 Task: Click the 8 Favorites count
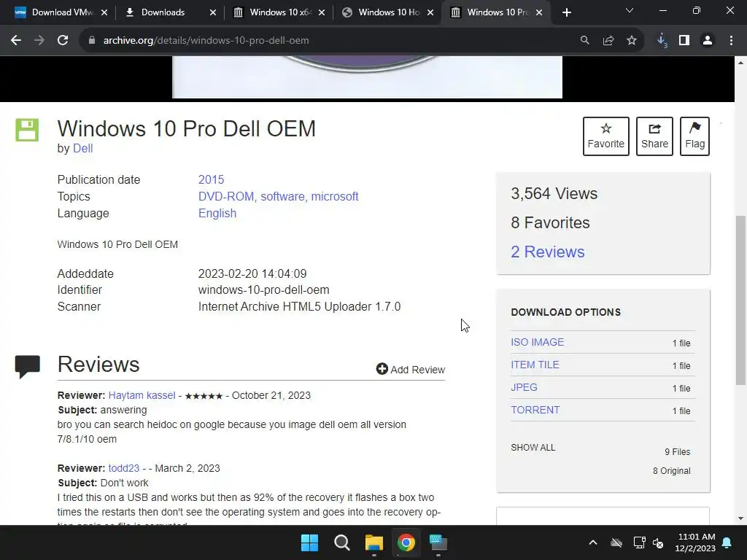(x=550, y=223)
